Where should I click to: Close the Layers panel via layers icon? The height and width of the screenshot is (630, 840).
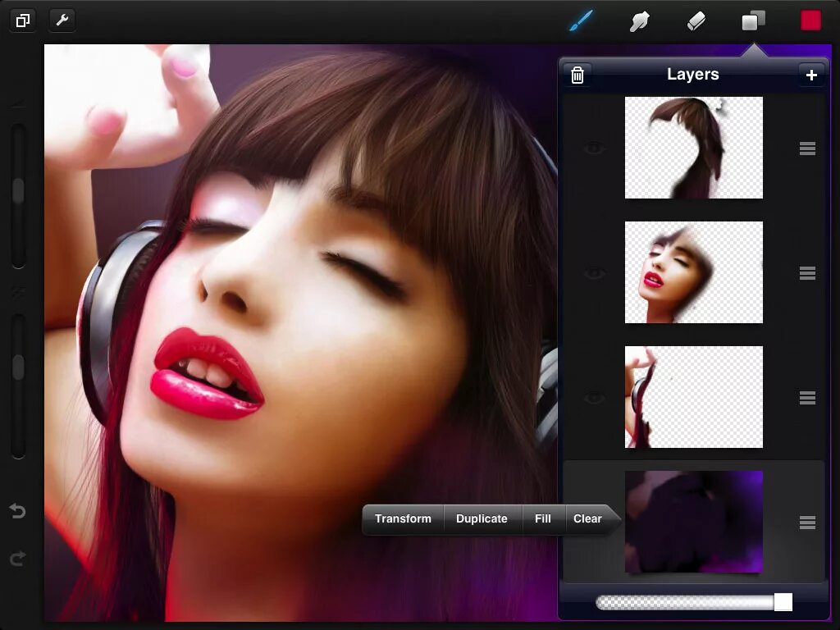pyautogui.click(x=753, y=21)
